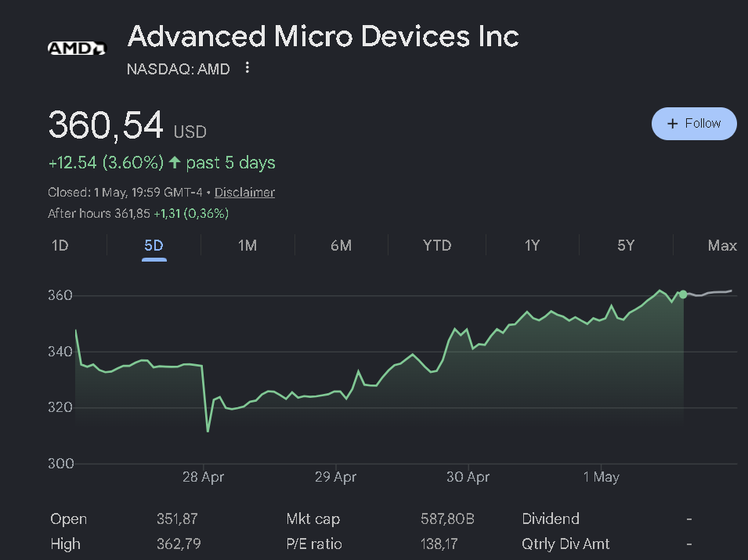748x560 pixels.
Task: Click the NASDAQ: AMD ticker text
Action: (179, 69)
